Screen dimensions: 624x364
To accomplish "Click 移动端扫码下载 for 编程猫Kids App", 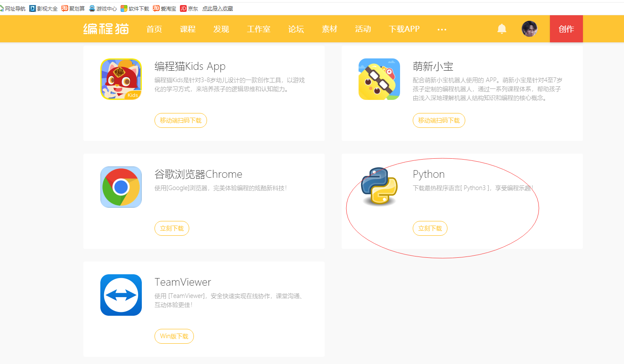I will point(181,121).
